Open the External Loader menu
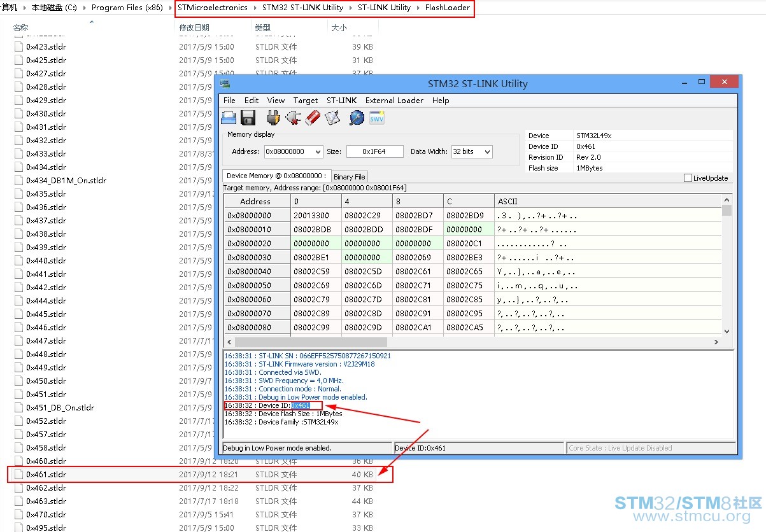The height and width of the screenshot is (532, 766). 394,100
